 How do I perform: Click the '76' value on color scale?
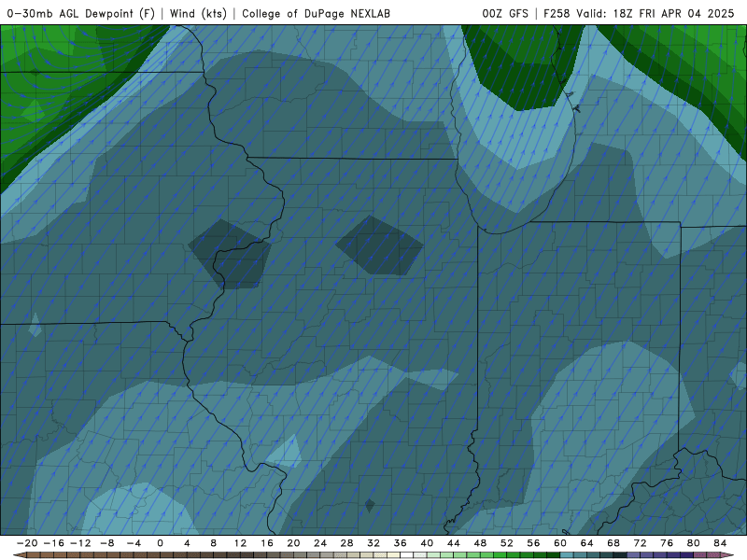(x=667, y=543)
